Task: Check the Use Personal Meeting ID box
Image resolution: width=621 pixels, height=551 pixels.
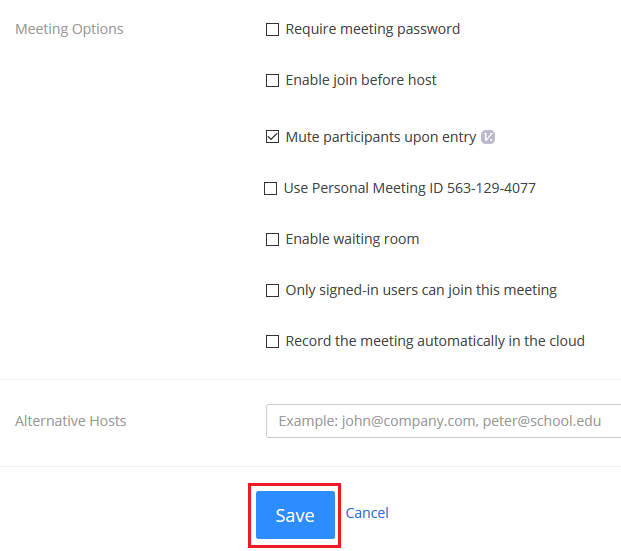Action: tap(270, 188)
